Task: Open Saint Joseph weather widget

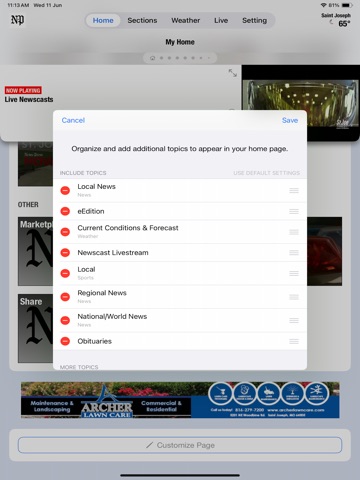Action: [x=337, y=20]
